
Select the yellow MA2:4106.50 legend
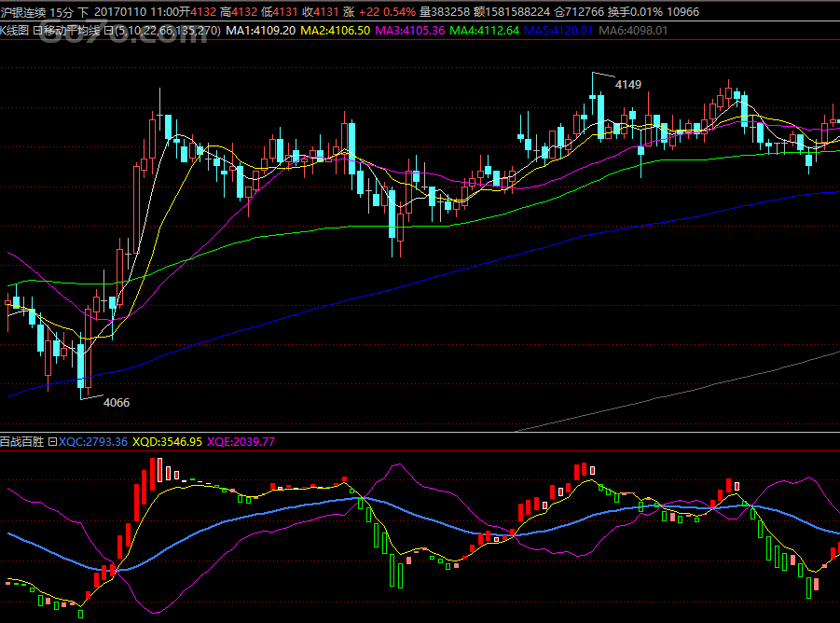coord(336,31)
